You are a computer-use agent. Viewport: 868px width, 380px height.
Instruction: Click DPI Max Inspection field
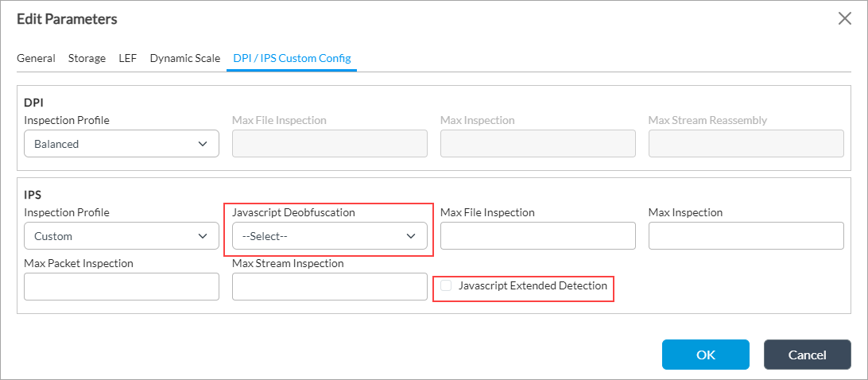pyautogui.click(x=537, y=144)
